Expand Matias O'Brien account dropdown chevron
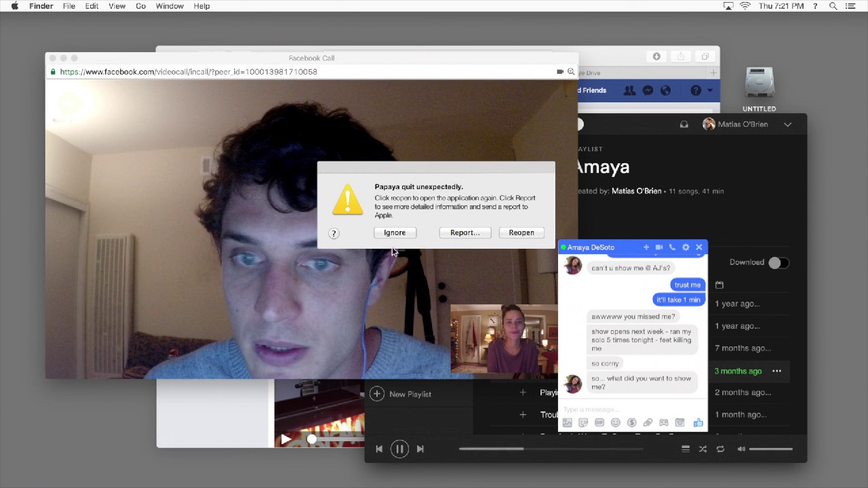Screen dimensions: 868x488 pyautogui.click(x=787, y=125)
